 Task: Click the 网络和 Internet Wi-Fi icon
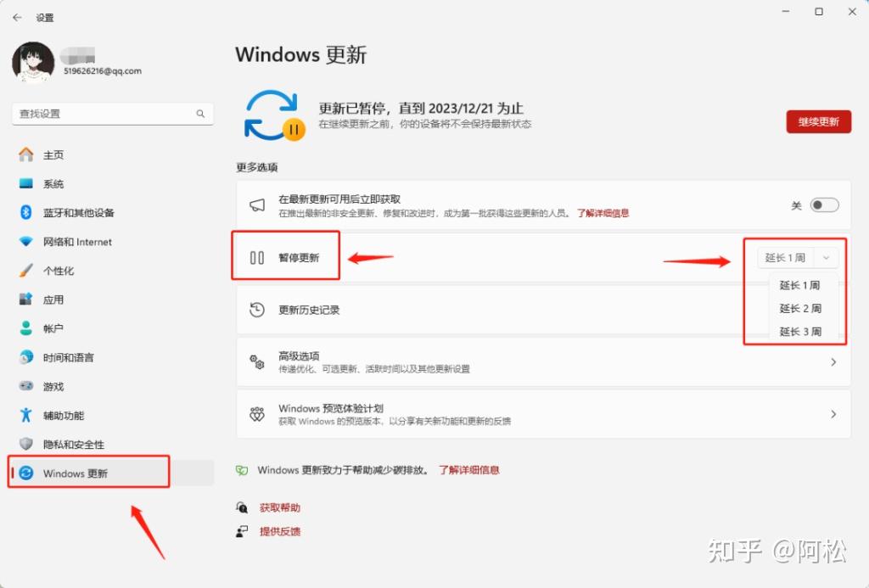[x=26, y=242]
